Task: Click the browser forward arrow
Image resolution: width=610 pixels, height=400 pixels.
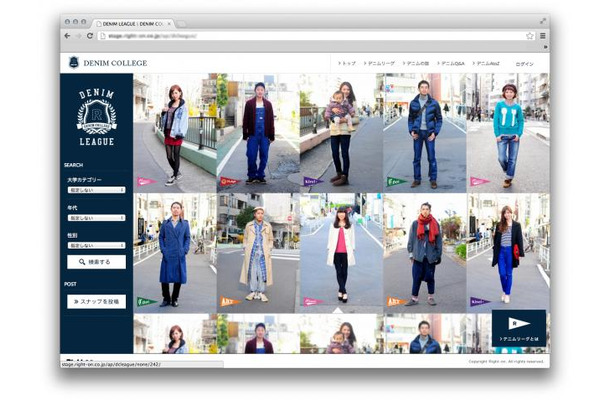Action: [x=78, y=36]
